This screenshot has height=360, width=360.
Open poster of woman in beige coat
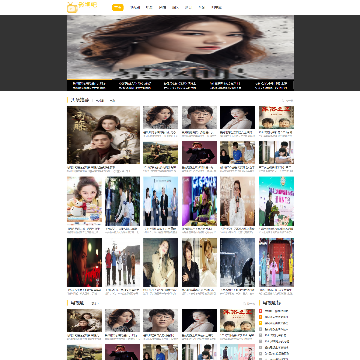(160, 262)
